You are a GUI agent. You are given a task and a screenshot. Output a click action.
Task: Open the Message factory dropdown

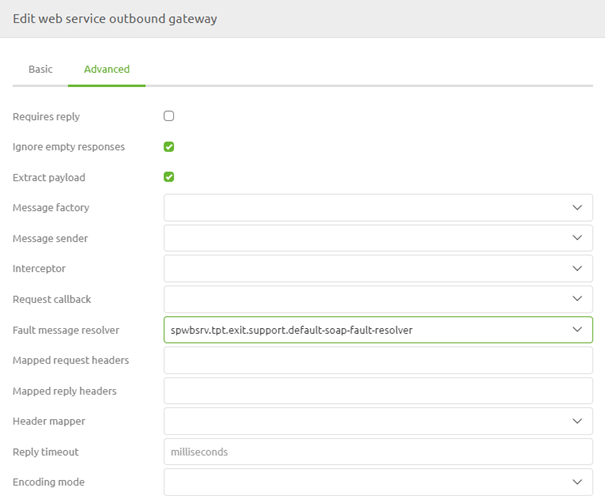pyautogui.click(x=378, y=208)
